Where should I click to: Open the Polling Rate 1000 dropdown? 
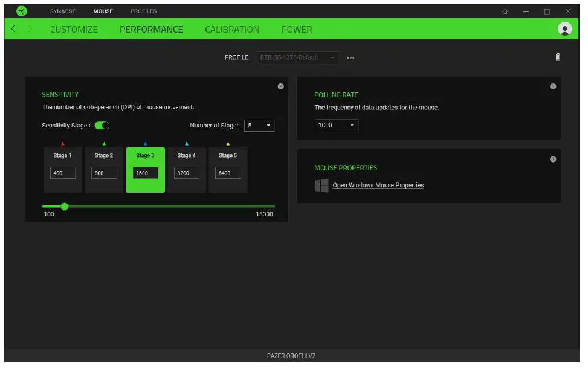(337, 125)
